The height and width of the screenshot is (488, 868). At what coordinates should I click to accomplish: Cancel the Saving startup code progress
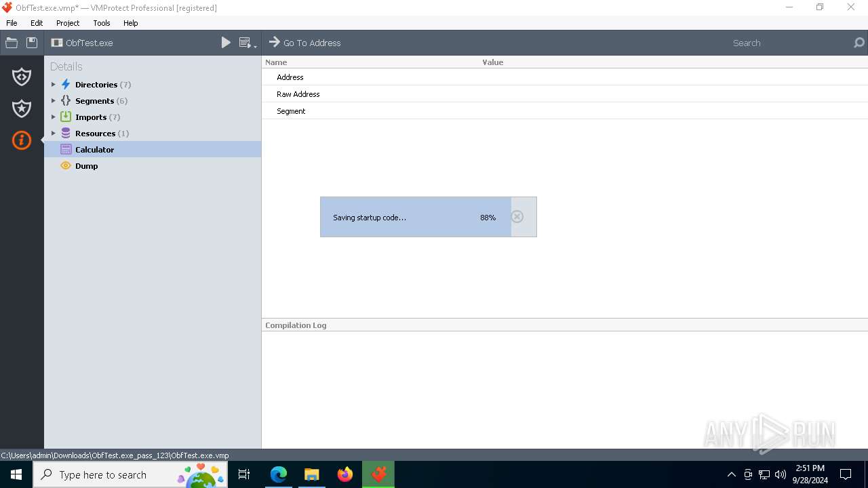(517, 217)
